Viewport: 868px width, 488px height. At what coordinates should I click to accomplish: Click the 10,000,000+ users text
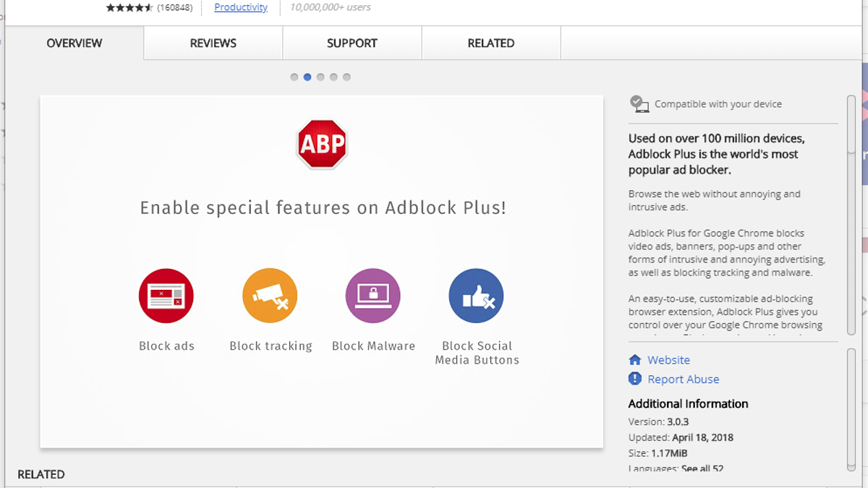coord(331,7)
